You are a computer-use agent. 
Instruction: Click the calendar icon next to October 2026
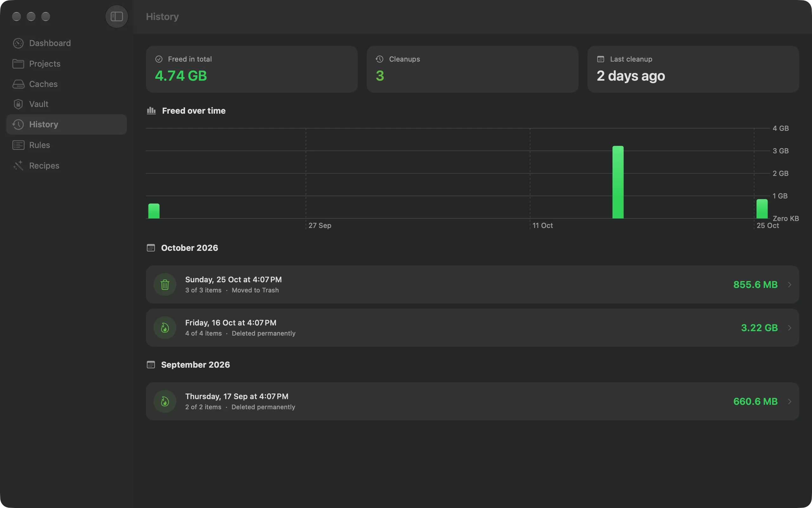tap(151, 248)
